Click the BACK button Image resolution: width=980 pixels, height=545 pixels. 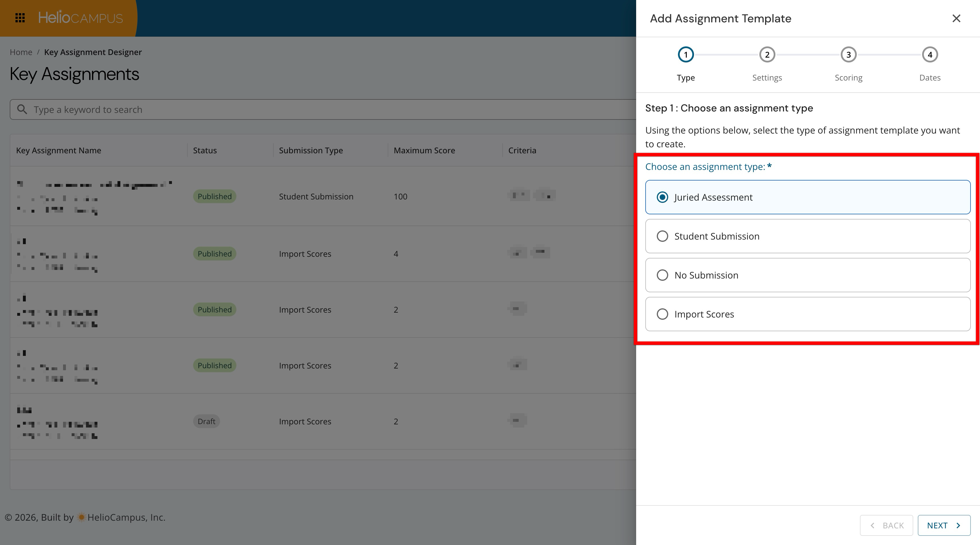[886, 525]
